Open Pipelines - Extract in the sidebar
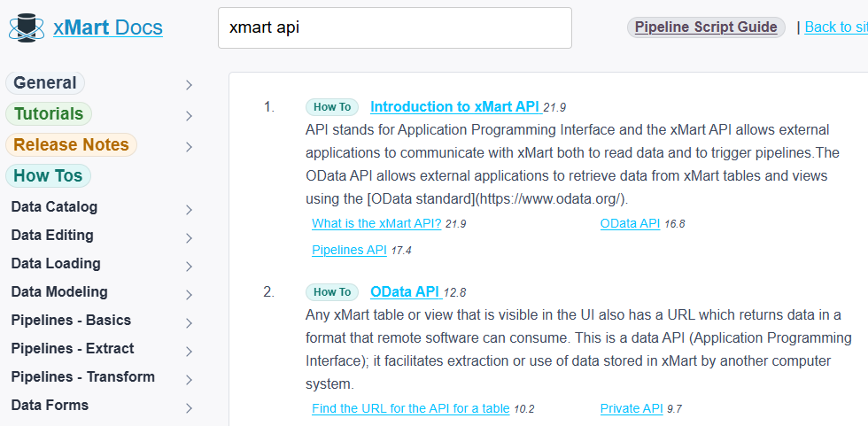868x426 pixels. 73,349
